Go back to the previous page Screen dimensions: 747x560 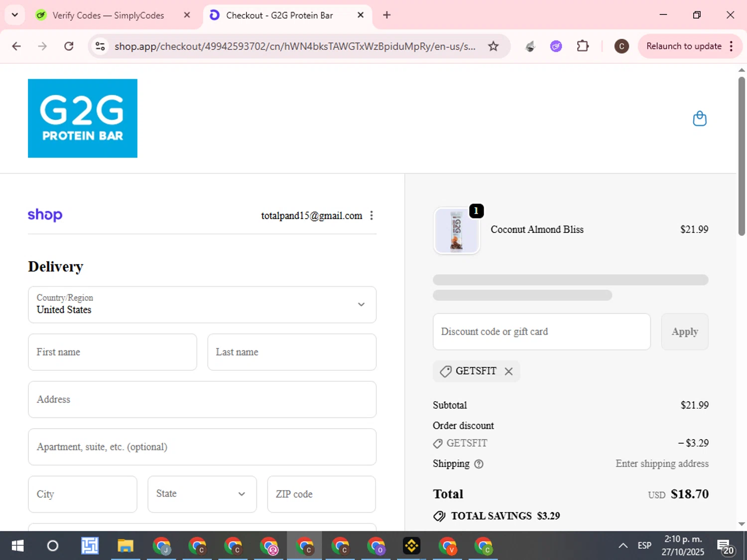16,46
